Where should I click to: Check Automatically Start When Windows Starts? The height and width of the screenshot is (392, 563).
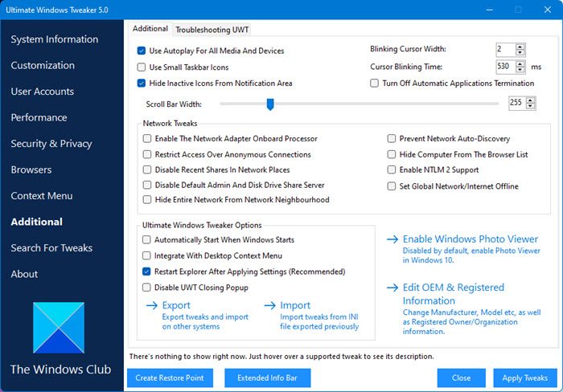[x=146, y=239]
